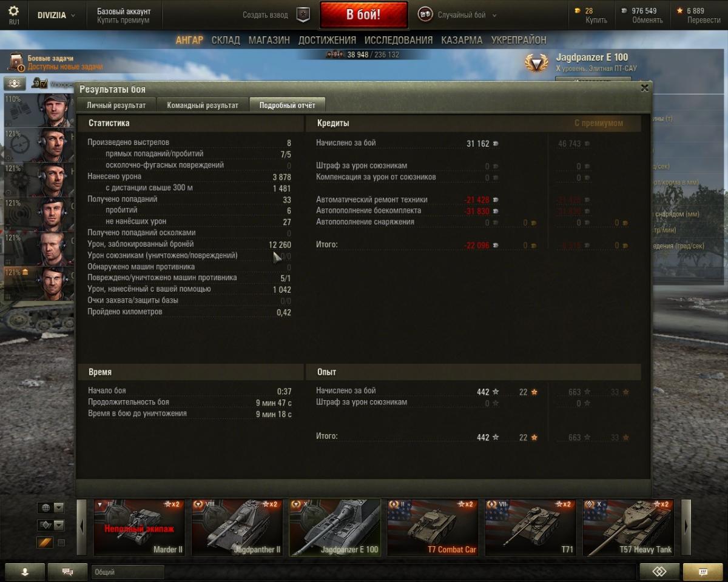728x582 pixels.
Task: Click the elite vehicle badge beside Jagdpanzer E 100
Action: pos(536,62)
